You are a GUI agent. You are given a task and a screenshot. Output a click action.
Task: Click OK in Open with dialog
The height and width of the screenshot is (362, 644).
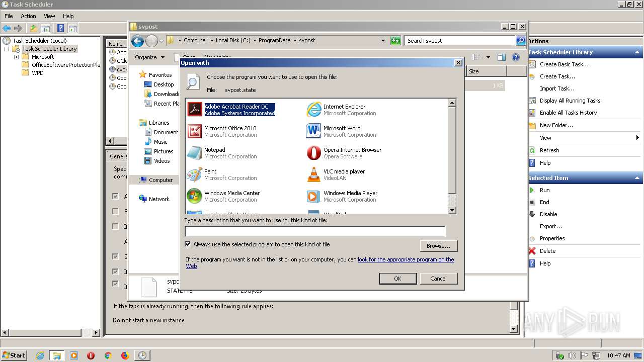pyautogui.click(x=397, y=279)
